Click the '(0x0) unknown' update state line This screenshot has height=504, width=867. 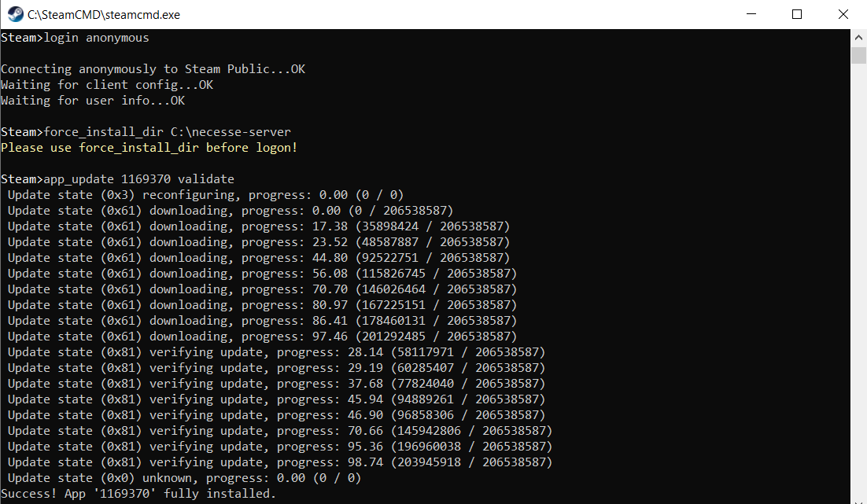point(185,478)
